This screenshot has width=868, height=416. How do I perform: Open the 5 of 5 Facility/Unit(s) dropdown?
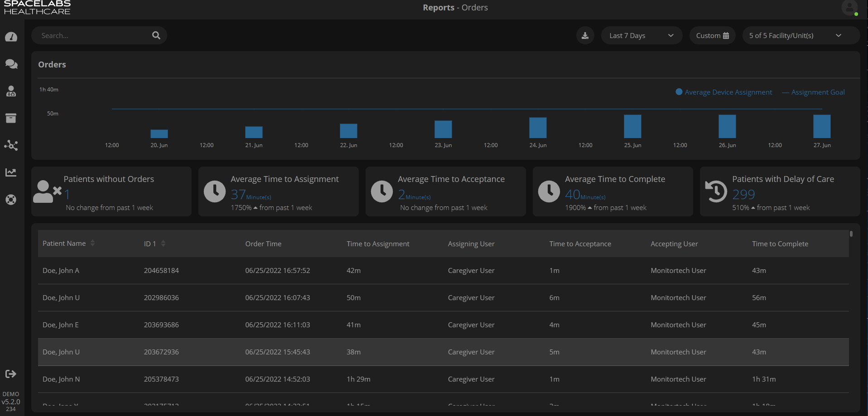800,36
